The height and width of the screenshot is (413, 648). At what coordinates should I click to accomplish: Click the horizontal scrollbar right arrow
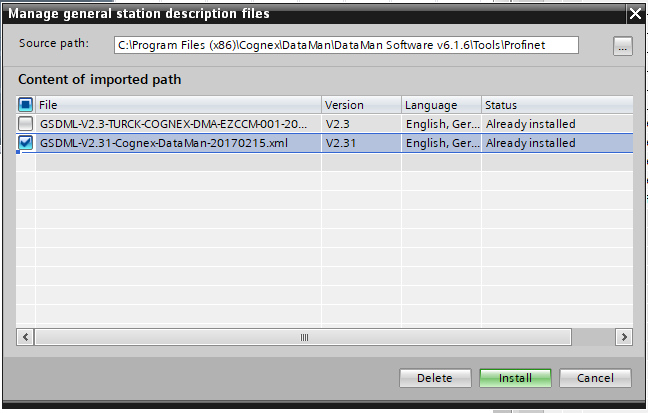[624, 337]
